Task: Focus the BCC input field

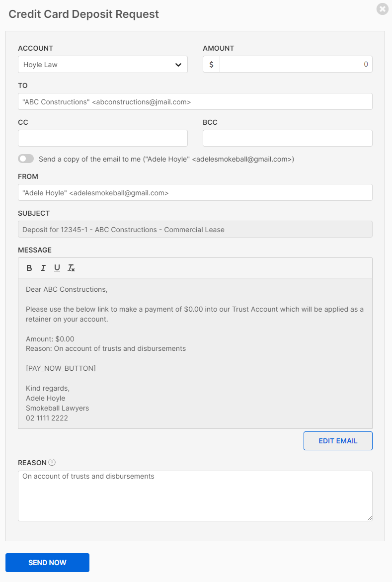Action: [x=287, y=138]
